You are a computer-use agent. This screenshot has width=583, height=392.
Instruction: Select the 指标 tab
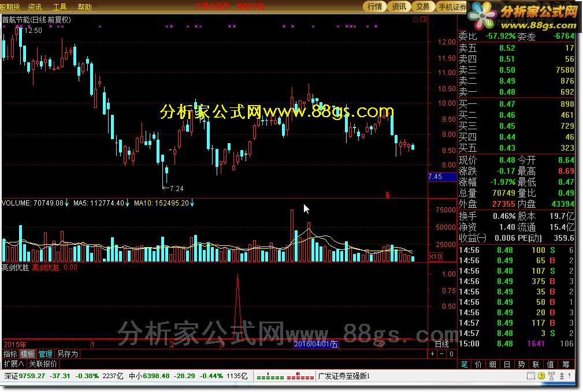10,354
